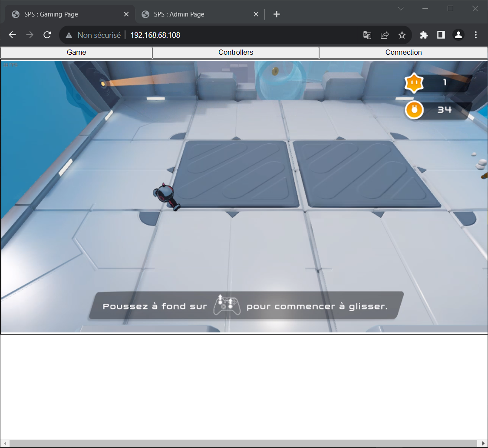Image resolution: width=488 pixels, height=448 pixels.
Task: Click the scrollbar right arrow
Action: coord(483,443)
